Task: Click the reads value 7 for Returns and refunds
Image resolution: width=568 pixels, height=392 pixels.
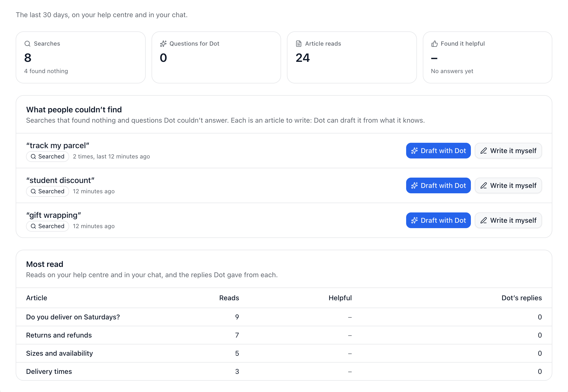Action: (x=237, y=335)
